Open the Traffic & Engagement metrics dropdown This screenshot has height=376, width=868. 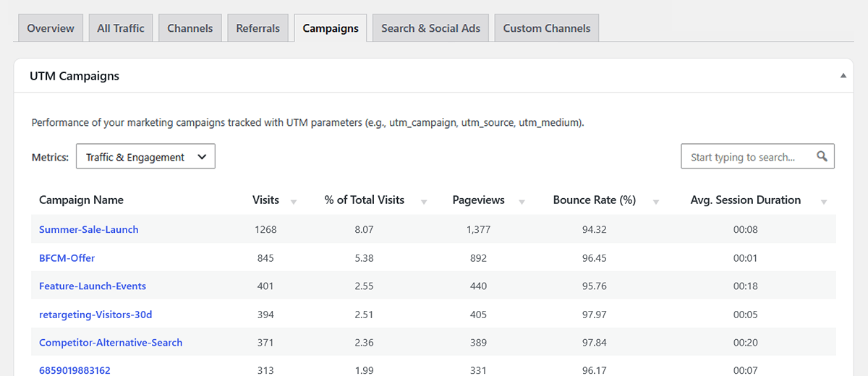[x=145, y=157]
